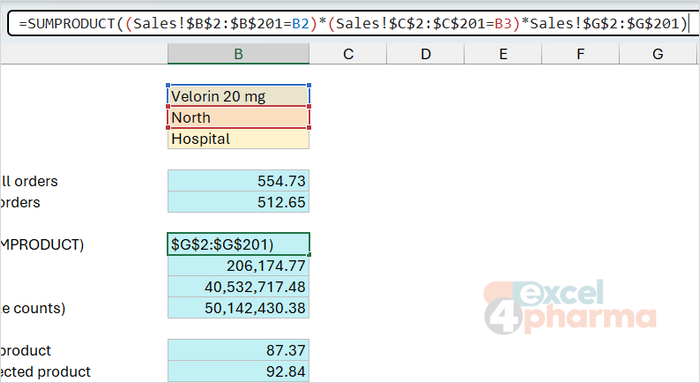The height and width of the screenshot is (383, 700).
Task: Click the label ending in 'll orders'
Action: 29,181
